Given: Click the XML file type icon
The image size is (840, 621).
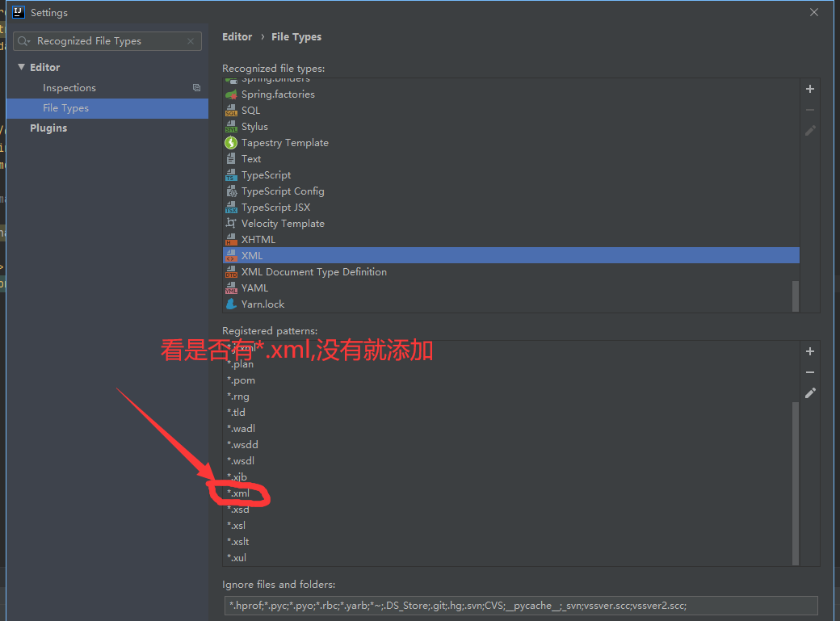Looking at the screenshot, I should (x=231, y=255).
